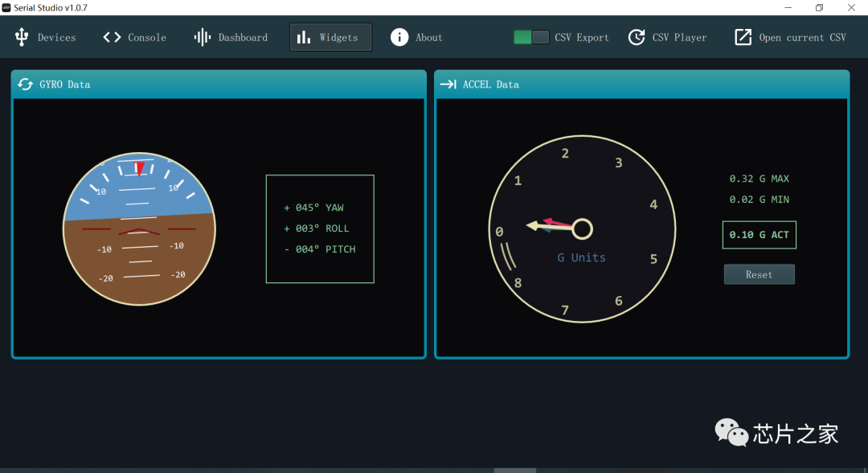This screenshot has width=868, height=473.
Task: Click the USB Devices icon
Action: [22, 37]
